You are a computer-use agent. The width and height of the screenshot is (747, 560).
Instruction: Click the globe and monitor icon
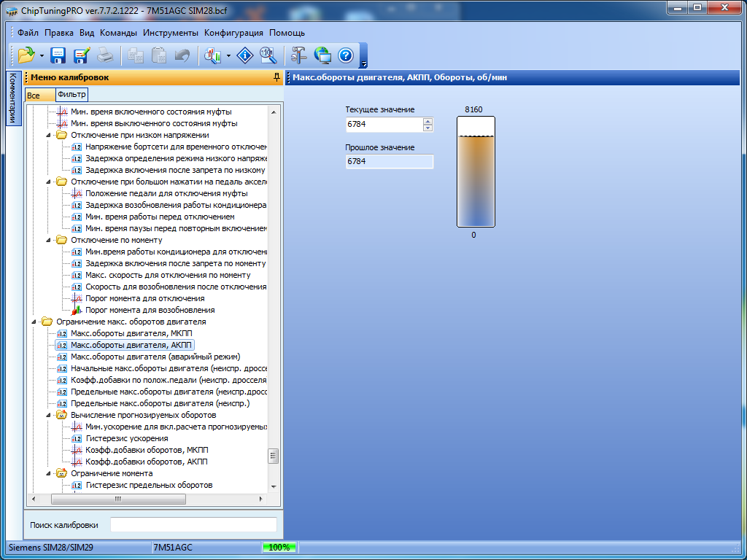[322, 55]
